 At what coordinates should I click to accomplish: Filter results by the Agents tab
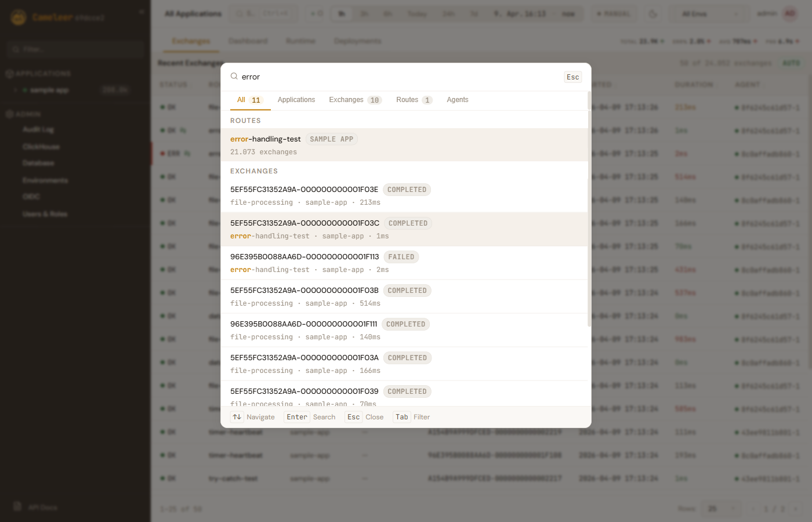[x=457, y=100]
